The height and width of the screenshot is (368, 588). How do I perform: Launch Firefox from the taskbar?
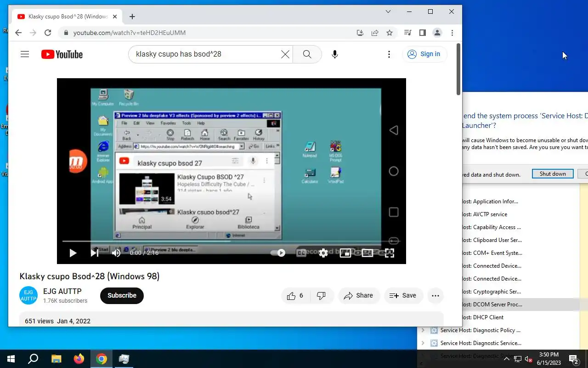79,359
